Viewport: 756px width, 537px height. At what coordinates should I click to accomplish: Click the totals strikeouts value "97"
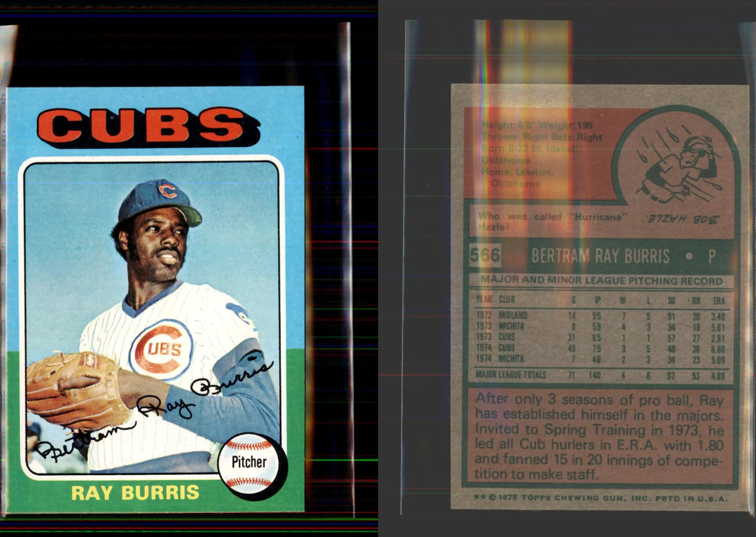click(671, 376)
